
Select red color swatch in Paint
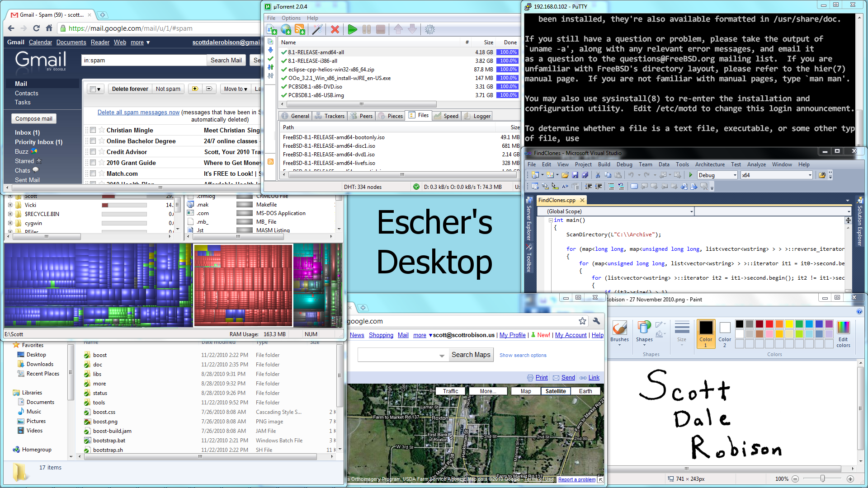(x=769, y=324)
